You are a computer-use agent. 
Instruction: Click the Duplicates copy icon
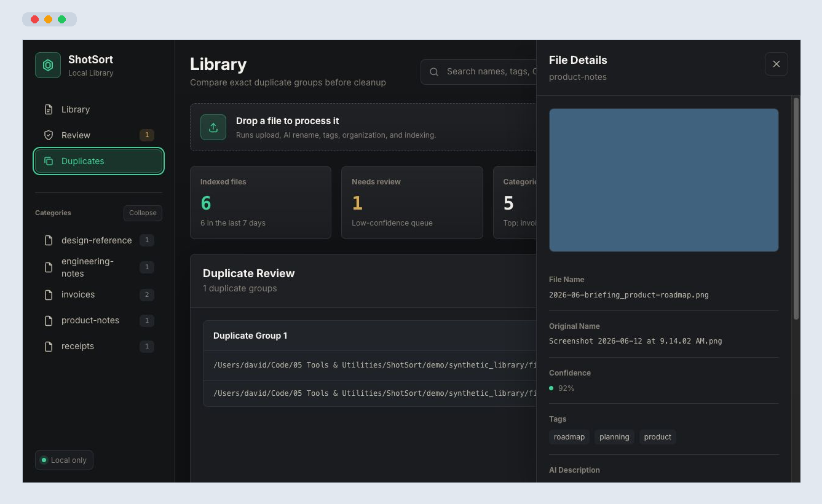pyautogui.click(x=49, y=161)
